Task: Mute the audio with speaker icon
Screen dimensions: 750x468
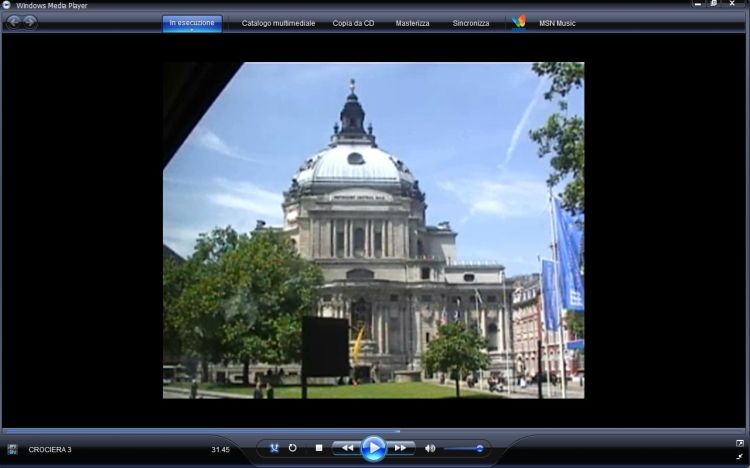Action: click(x=430, y=448)
